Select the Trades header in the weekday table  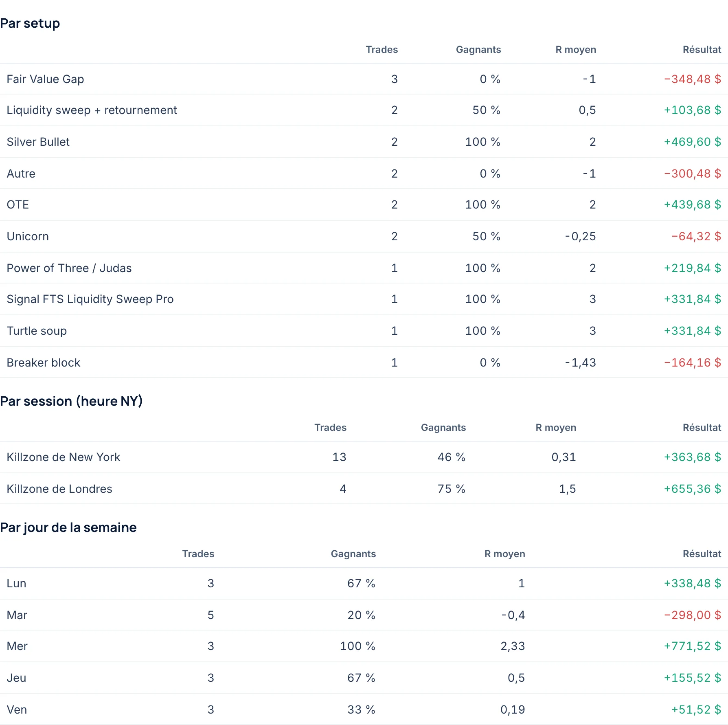[x=198, y=554]
